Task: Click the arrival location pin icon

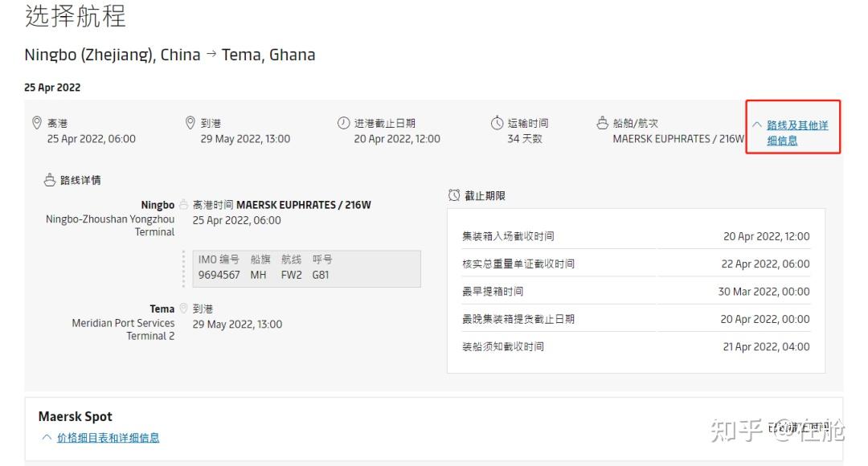Action: pyautogui.click(x=190, y=123)
